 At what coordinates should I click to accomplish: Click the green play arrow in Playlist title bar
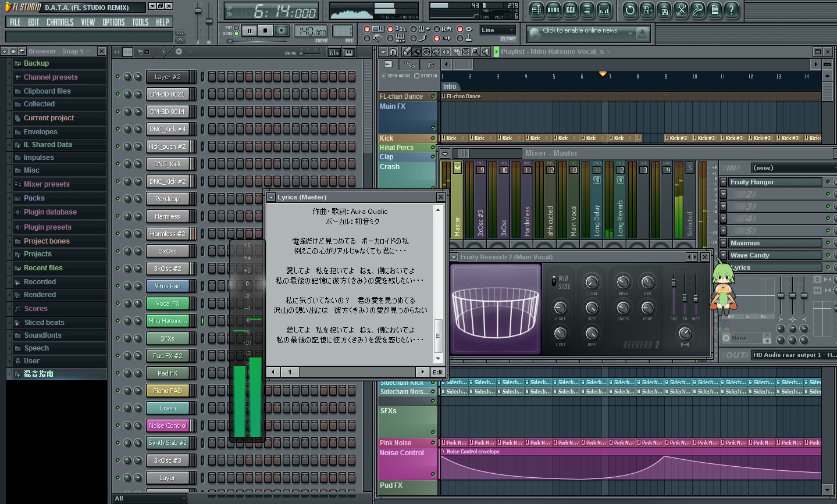pos(496,52)
